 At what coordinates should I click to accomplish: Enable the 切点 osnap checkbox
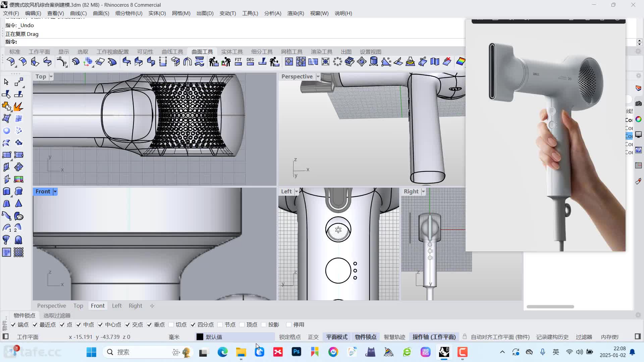click(x=171, y=324)
